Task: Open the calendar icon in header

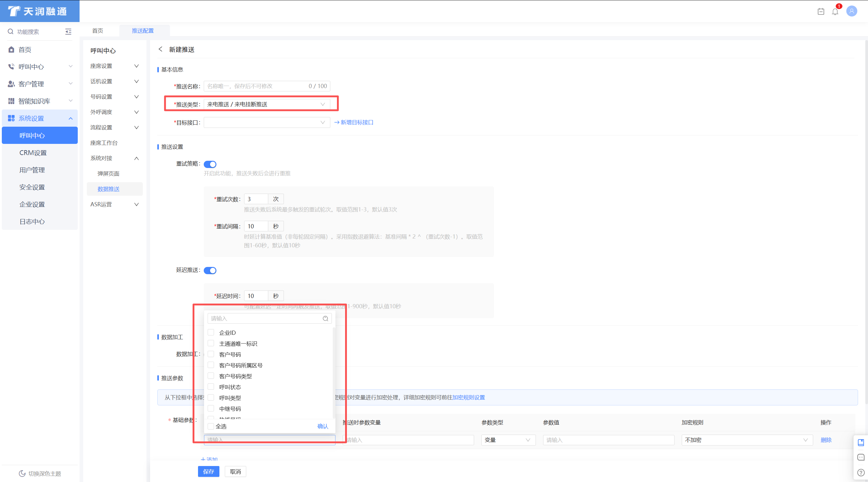Action: tap(821, 11)
